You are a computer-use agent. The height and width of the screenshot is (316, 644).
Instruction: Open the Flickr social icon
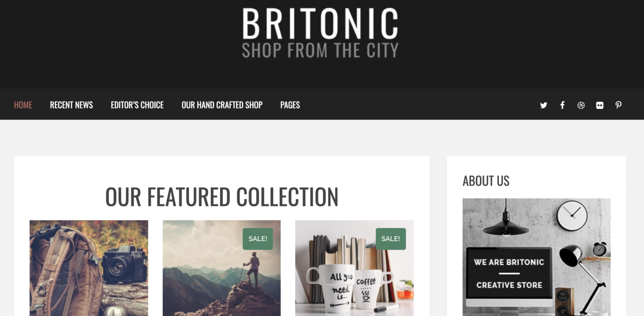600,105
